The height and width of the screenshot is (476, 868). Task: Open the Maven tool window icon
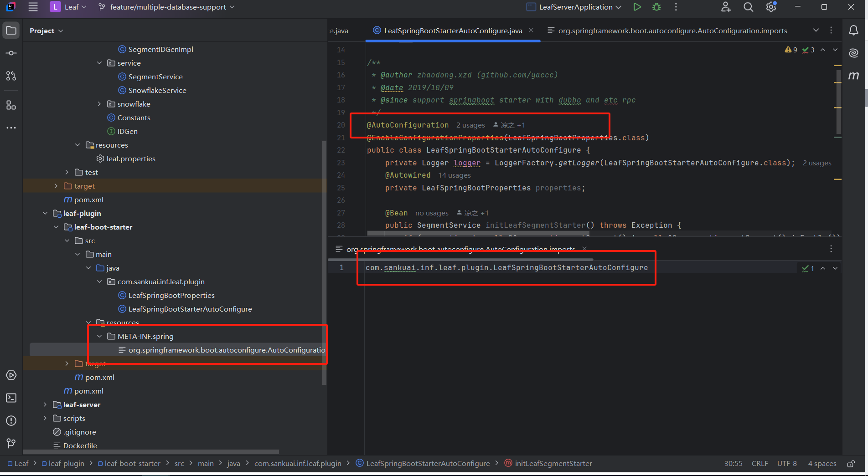(853, 76)
